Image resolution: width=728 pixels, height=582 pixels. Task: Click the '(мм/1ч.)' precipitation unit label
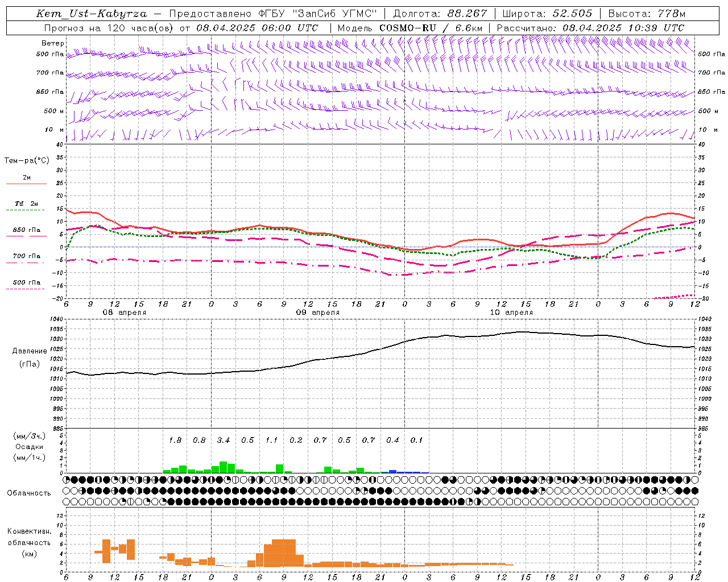pos(30,458)
